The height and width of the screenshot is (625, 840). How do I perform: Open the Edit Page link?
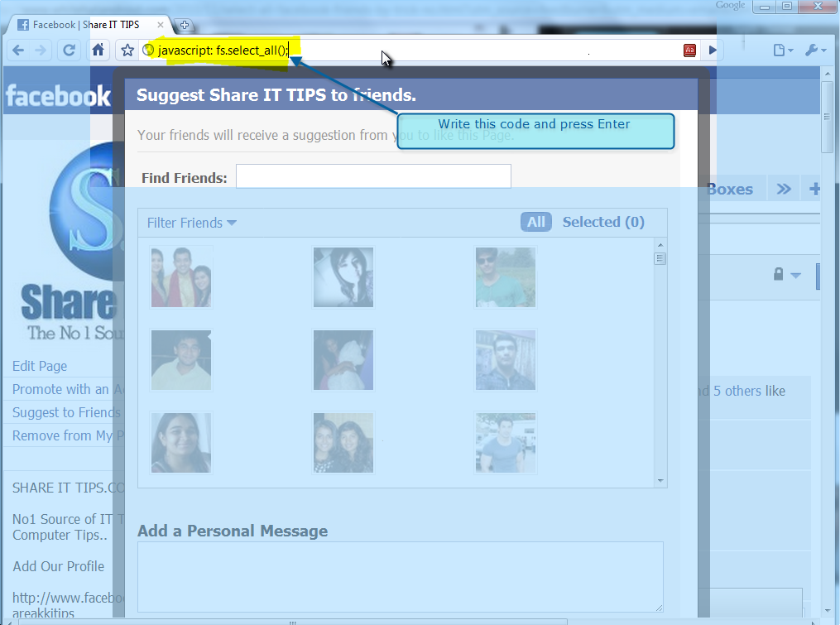40,366
